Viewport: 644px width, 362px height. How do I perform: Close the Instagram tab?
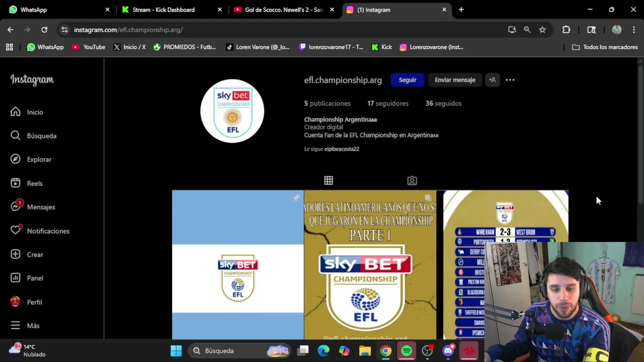(444, 10)
